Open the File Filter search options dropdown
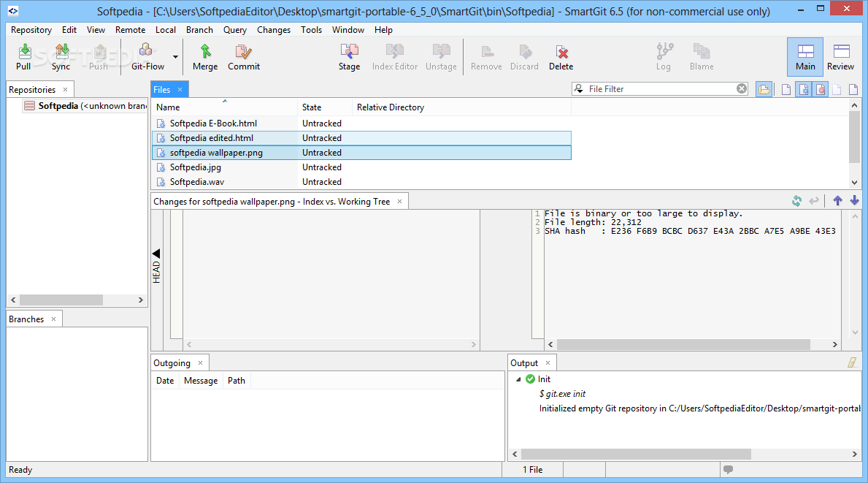The height and width of the screenshot is (483, 868). (579, 89)
